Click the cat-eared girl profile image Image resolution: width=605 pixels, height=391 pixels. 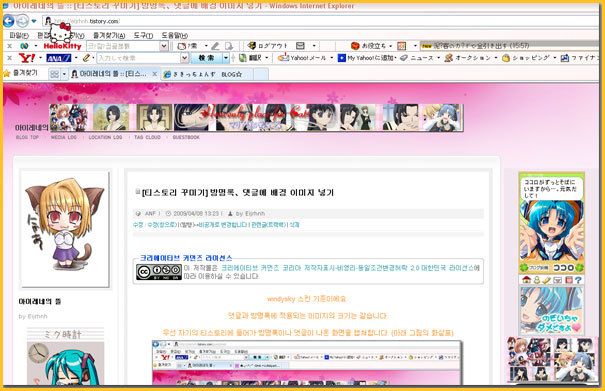pyautogui.click(x=65, y=229)
